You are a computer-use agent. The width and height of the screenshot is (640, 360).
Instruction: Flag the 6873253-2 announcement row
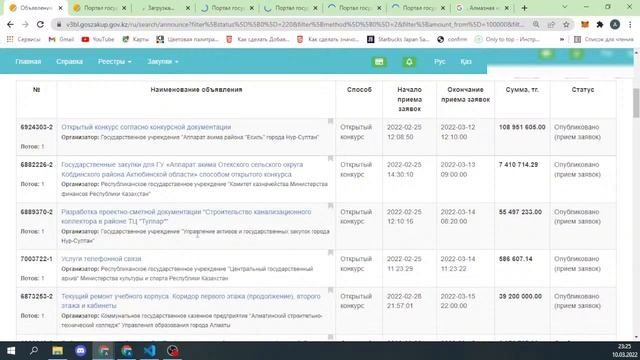[331, 290]
